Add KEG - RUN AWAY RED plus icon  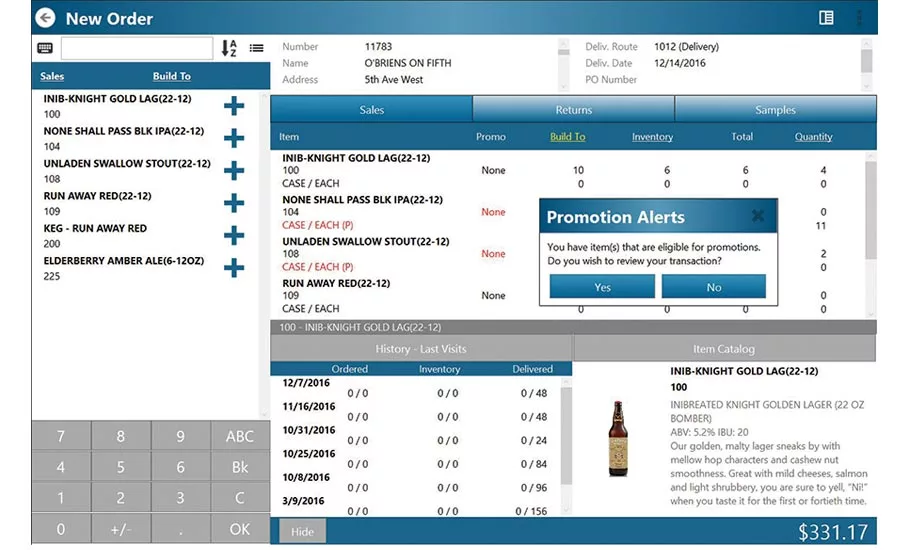[234, 235]
